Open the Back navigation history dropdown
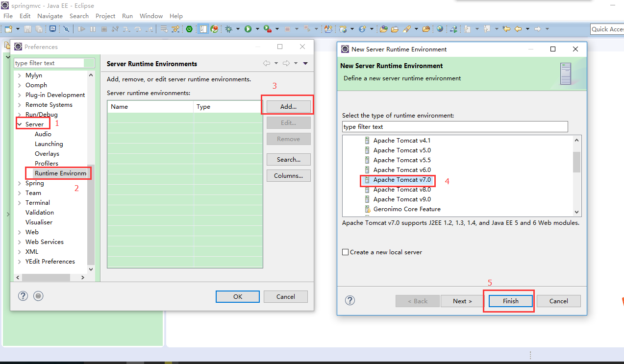 click(x=527, y=29)
